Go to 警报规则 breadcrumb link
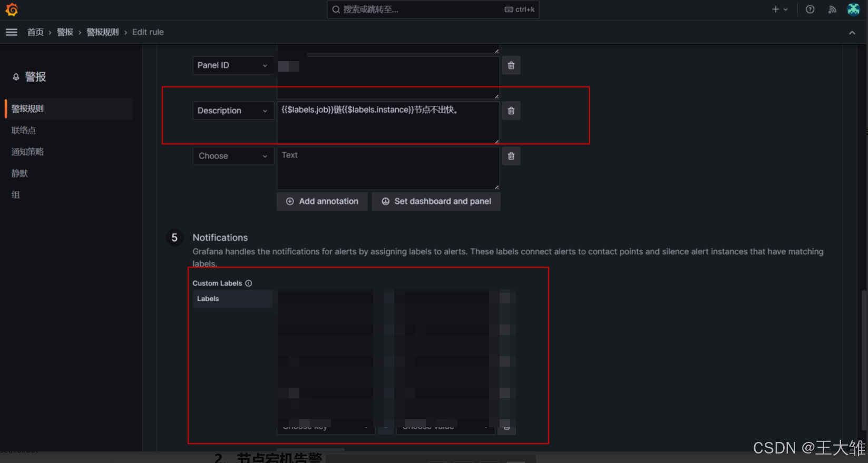 (x=102, y=32)
